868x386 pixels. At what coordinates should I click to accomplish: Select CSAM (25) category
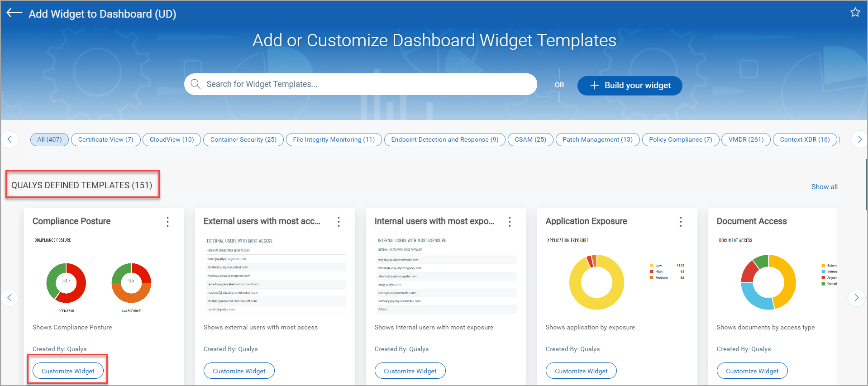530,139
